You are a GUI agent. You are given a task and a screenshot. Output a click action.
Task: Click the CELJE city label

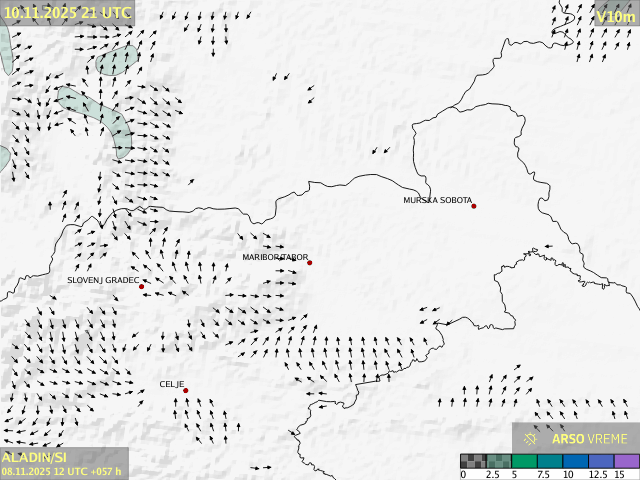[x=171, y=385]
